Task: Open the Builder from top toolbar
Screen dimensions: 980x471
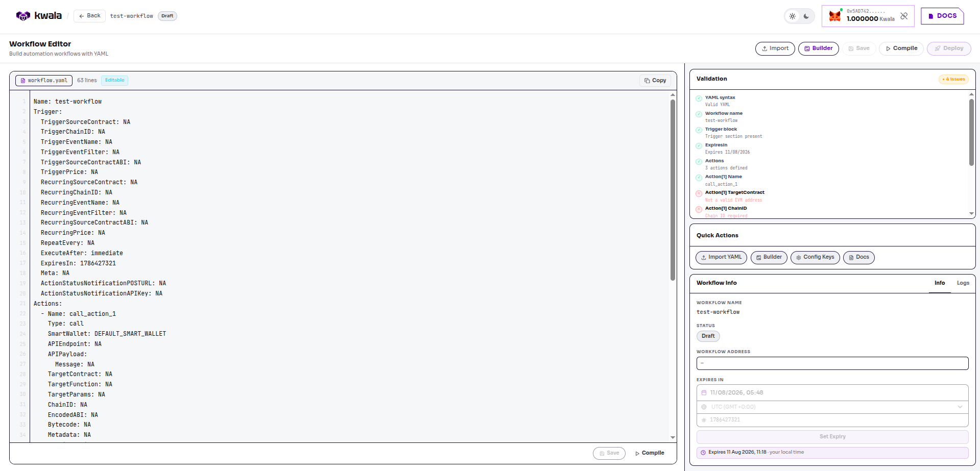Action: click(x=818, y=48)
